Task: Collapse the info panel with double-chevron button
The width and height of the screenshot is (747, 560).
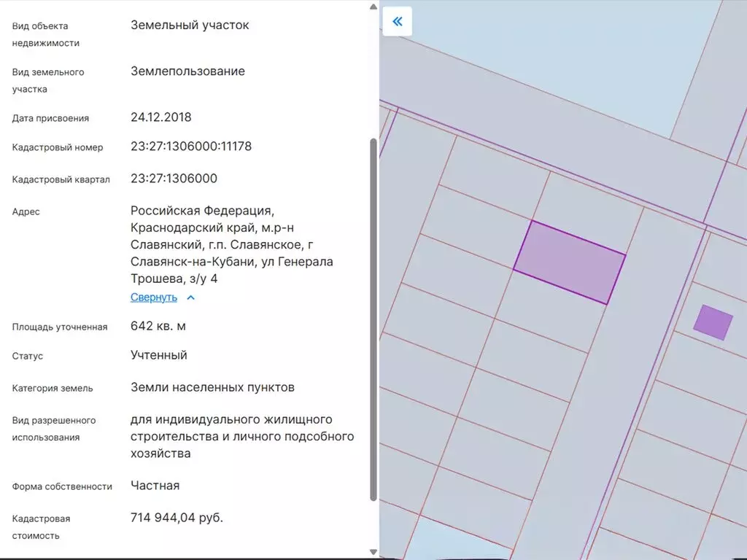Action: pyautogui.click(x=397, y=21)
